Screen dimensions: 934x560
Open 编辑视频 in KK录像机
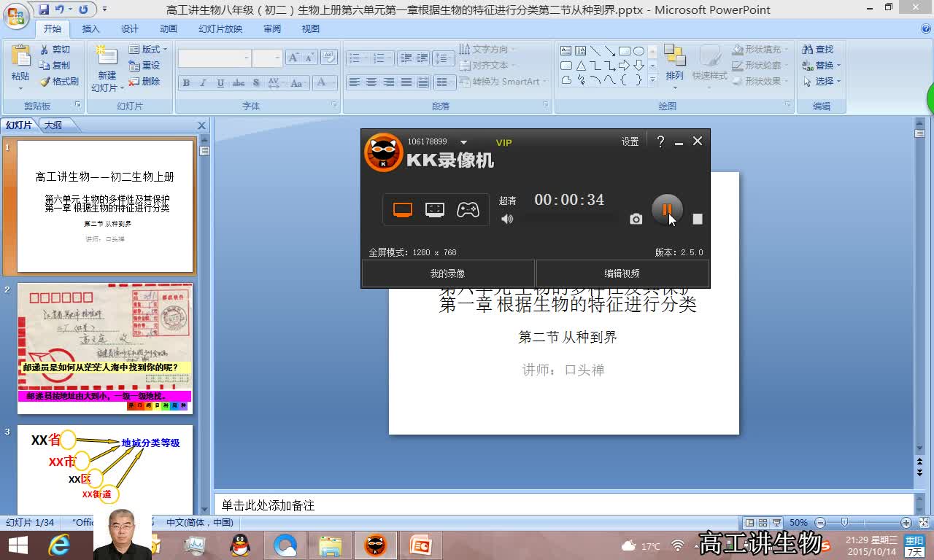click(x=622, y=273)
